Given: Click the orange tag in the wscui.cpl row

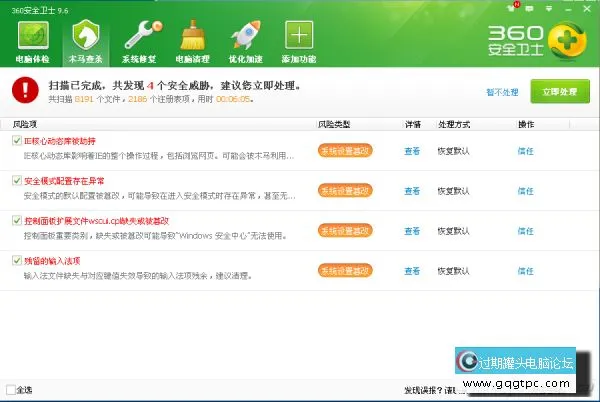Looking at the screenshot, I should pyautogui.click(x=345, y=231).
